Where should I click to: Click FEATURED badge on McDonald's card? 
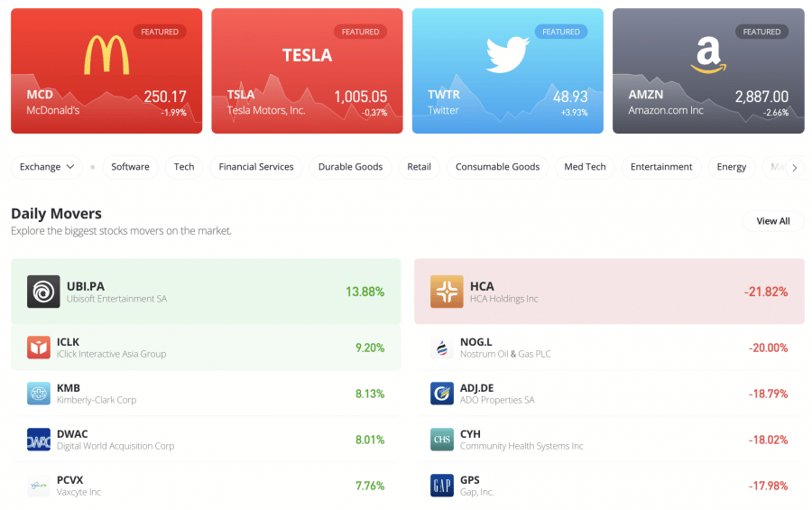coord(160,32)
